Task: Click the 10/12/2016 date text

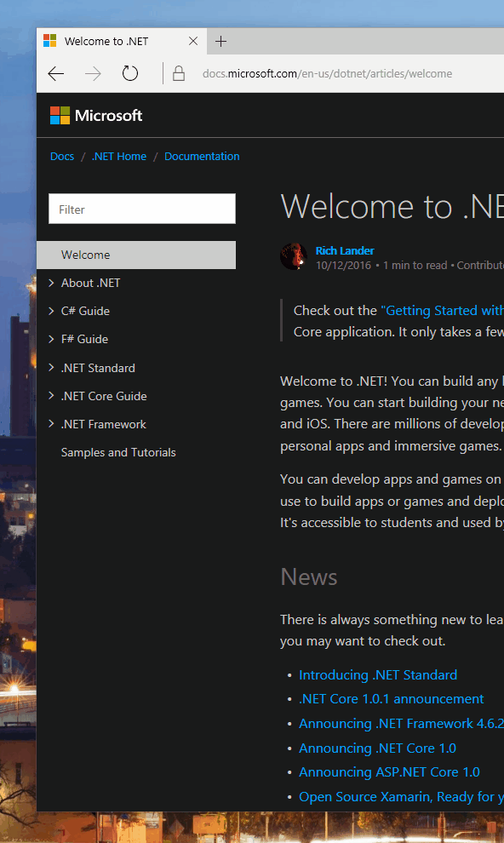Action: coord(343,265)
